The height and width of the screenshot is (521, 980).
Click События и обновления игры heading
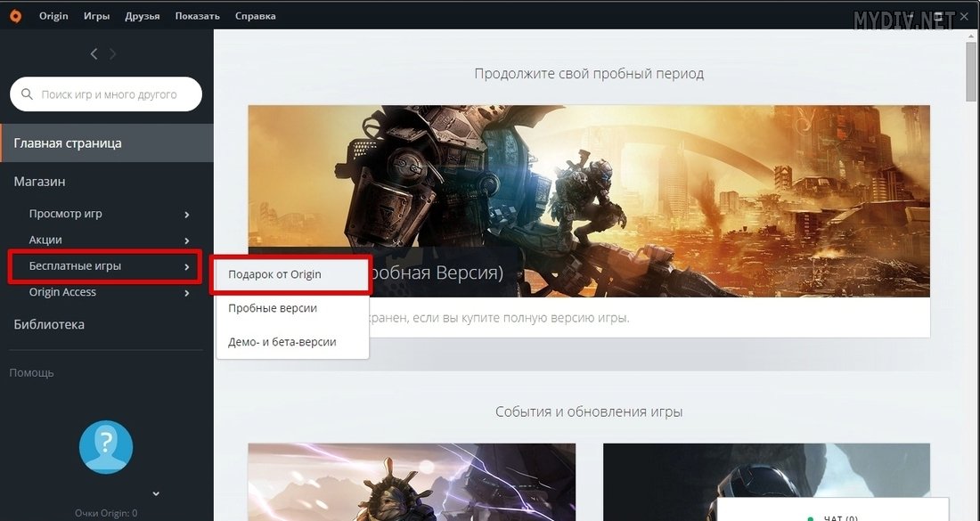(589, 411)
